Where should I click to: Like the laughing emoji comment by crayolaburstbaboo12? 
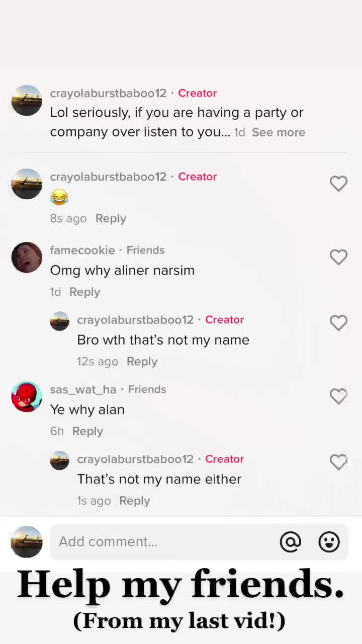[338, 184]
